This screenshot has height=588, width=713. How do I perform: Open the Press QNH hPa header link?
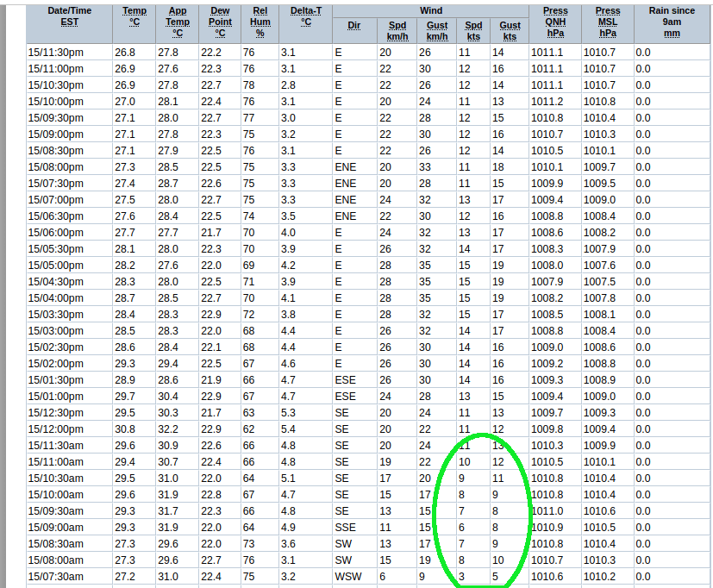click(x=554, y=22)
